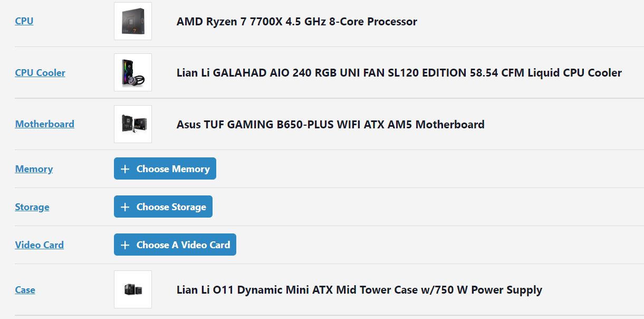This screenshot has height=319, width=644.
Task: Click the AMD Ryzen 7 7700X box thumbnail
Action: tap(133, 21)
